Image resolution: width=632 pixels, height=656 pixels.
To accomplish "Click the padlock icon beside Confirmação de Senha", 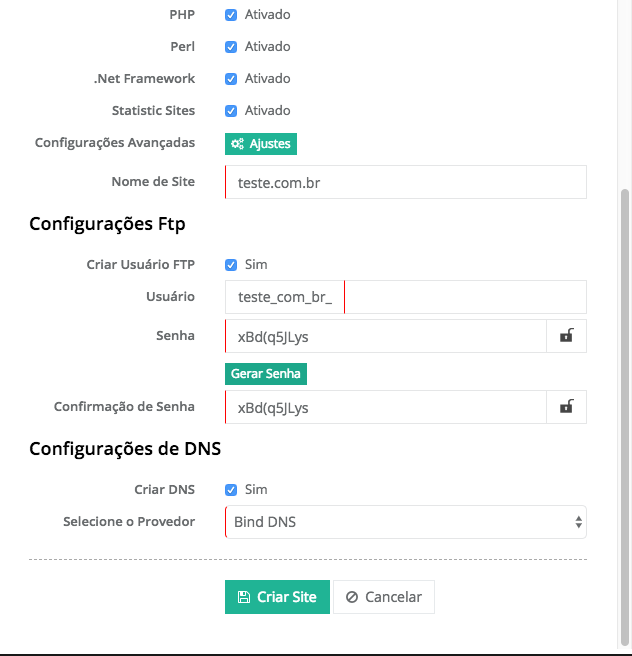I will (x=566, y=407).
